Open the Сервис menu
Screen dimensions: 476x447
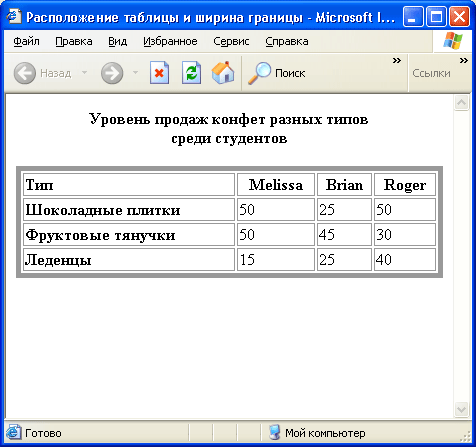click(231, 41)
